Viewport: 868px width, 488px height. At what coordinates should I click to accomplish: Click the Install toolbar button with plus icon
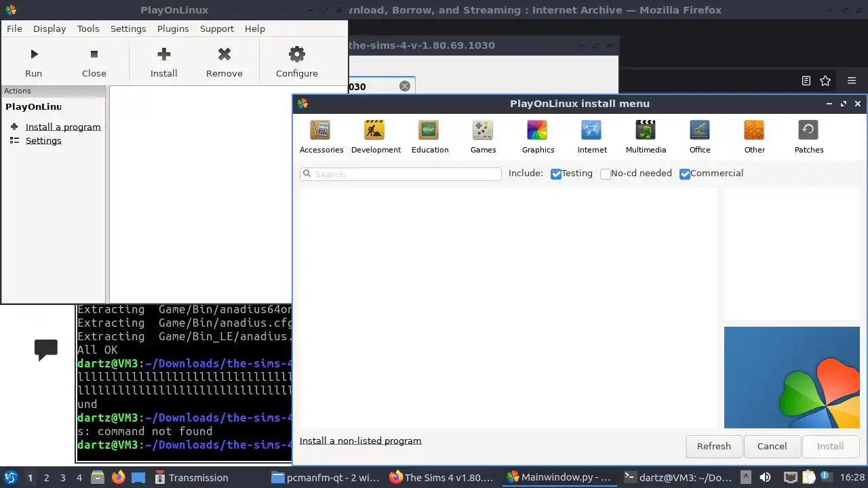coord(163,62)
